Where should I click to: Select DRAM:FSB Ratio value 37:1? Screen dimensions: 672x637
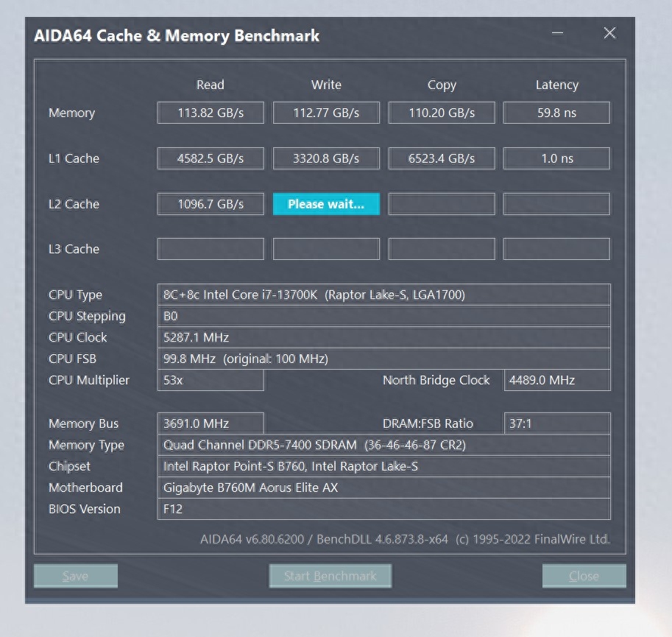point(557,423)
